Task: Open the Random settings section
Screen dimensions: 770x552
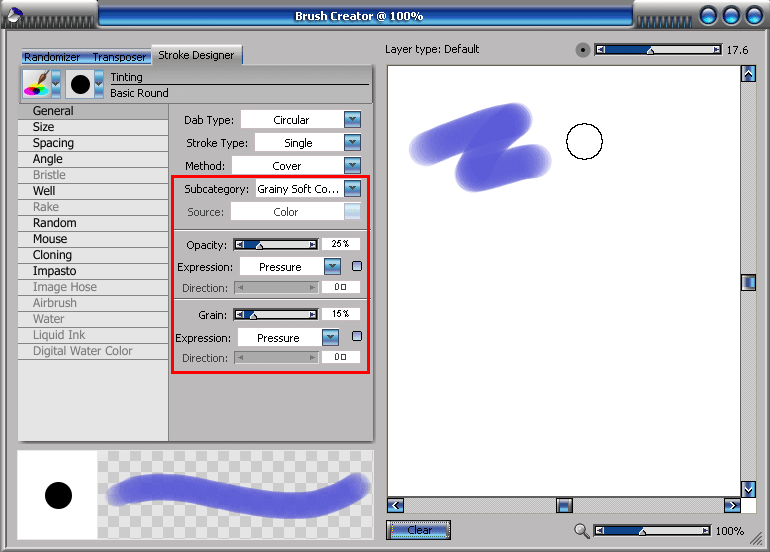Action: (93, 223)
